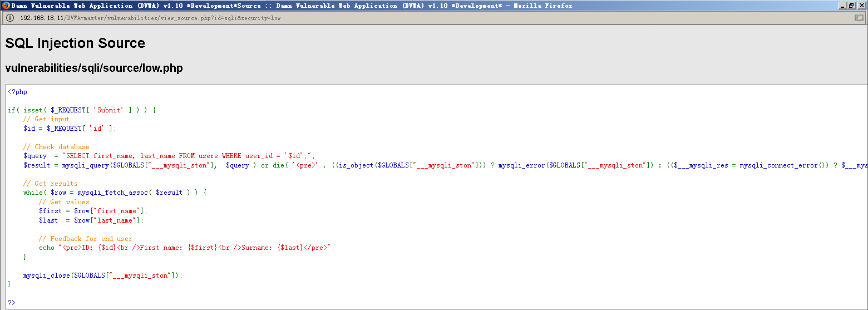
Task: Click the Firefox logo icon in title bar
Action: click(x=6, y=6)
